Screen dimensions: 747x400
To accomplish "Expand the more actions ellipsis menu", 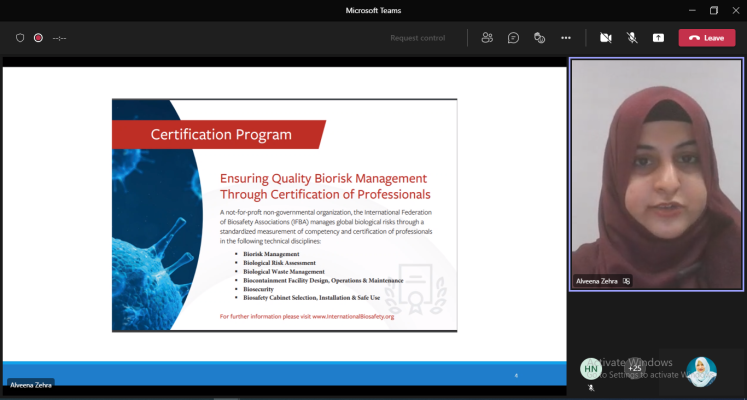I will [566, 38].
